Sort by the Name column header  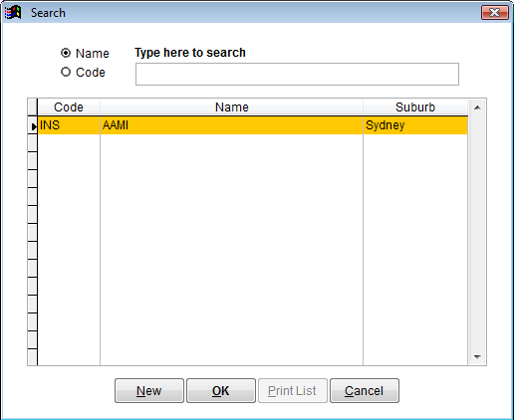coord(231,107)
